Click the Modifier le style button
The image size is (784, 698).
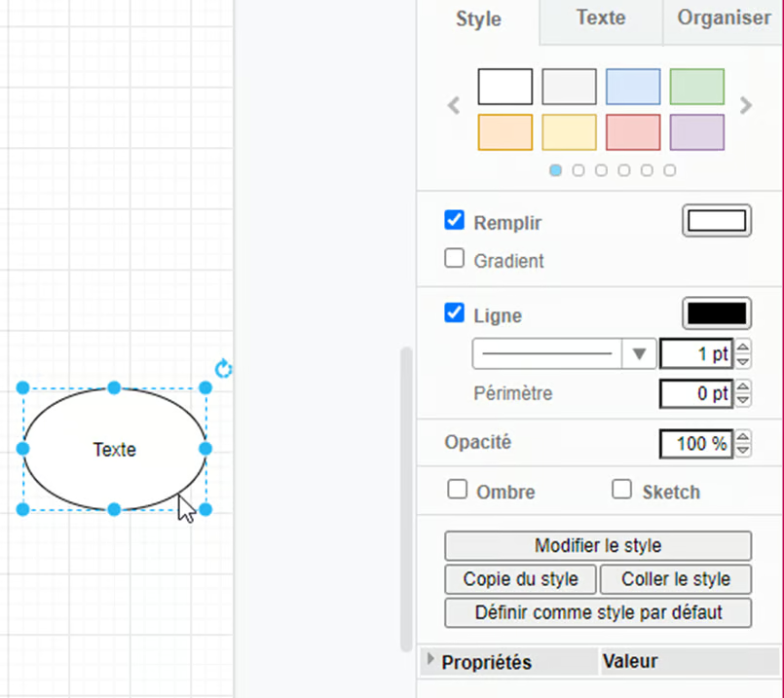(x=598, y=546)
